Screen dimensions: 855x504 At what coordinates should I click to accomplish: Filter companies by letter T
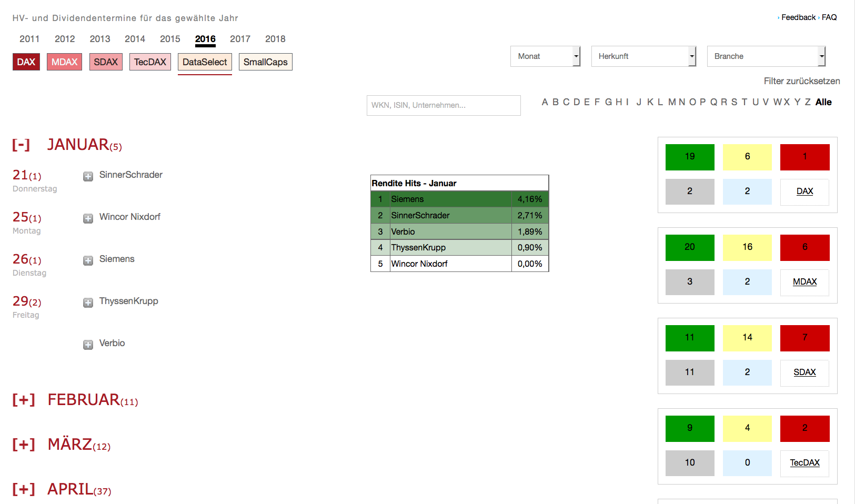tap(745, 102)
